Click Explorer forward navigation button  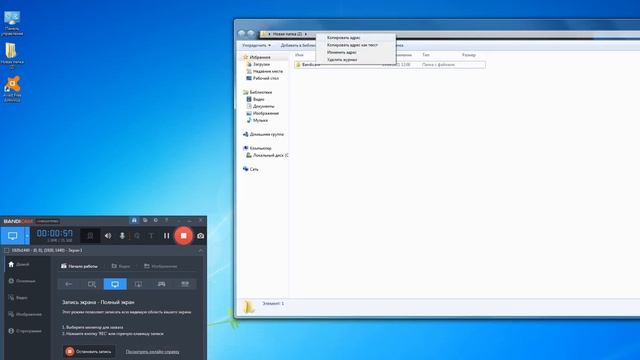[251, 34]
